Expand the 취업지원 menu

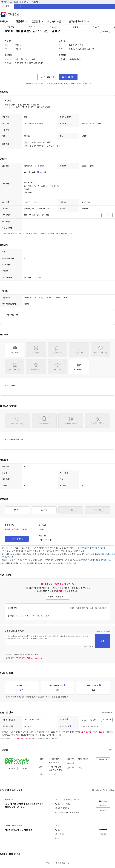coord(22,22)
